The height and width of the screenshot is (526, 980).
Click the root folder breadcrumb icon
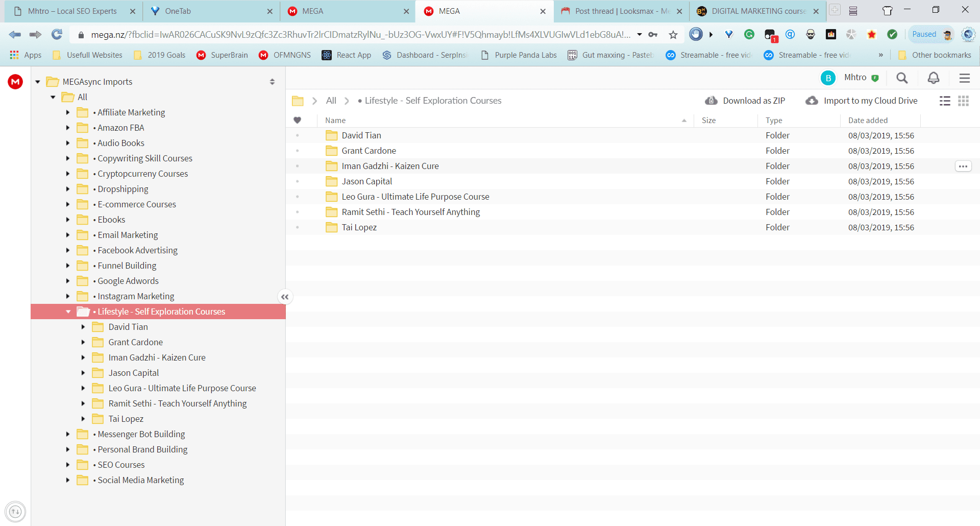point(298,101)
